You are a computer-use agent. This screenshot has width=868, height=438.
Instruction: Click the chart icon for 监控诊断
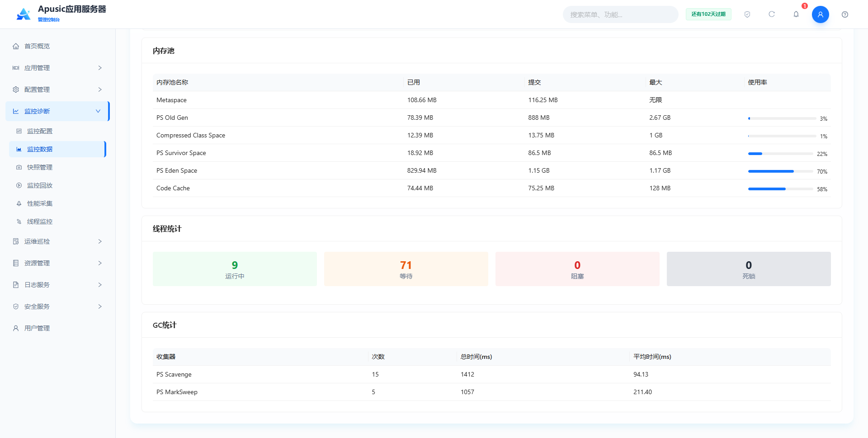coord(16,111)
